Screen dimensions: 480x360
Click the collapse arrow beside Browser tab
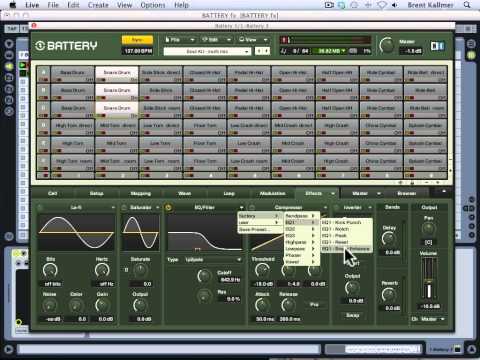click(444, 192)
